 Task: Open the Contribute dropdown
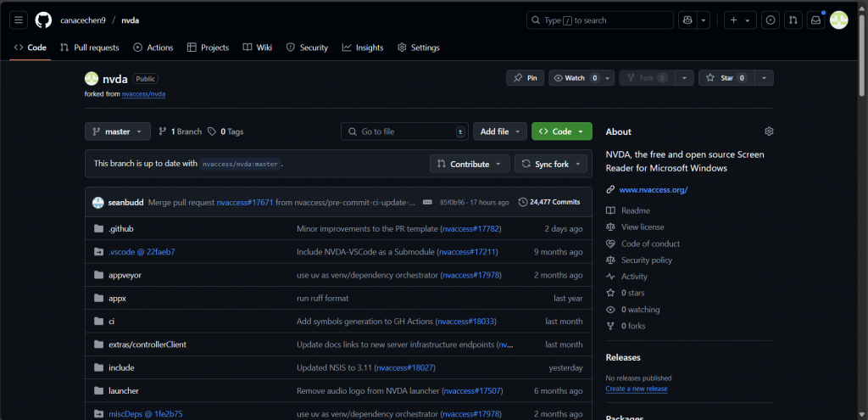pos(470,164)
